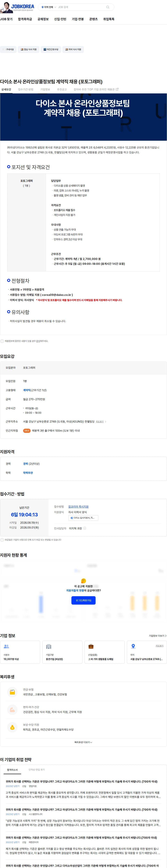Switch to the 추천공고 tab
167x868 pixels.
pyautogui.click(x=62, y=90)
